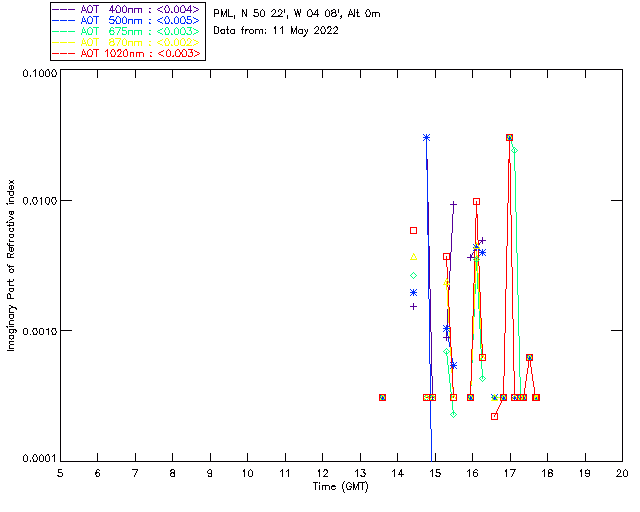The width and height of the screenshot is (640, 512).
Task: Click the x-axis tick label 5
Action: tap(60, 474)
